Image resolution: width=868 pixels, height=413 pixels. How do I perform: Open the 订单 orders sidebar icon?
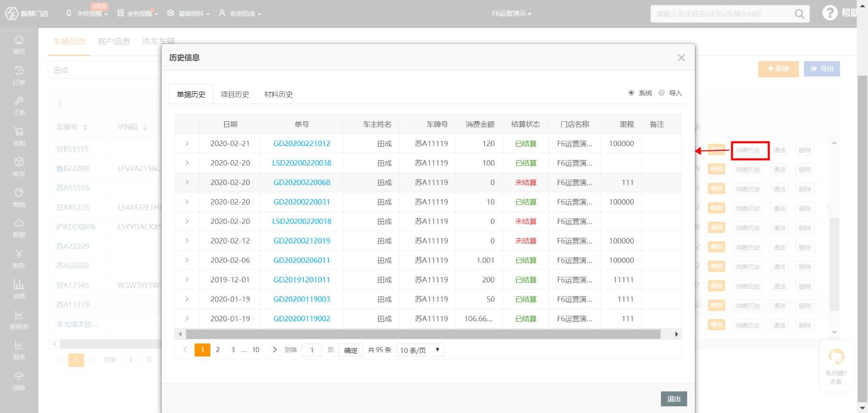[x=19, y=70]
